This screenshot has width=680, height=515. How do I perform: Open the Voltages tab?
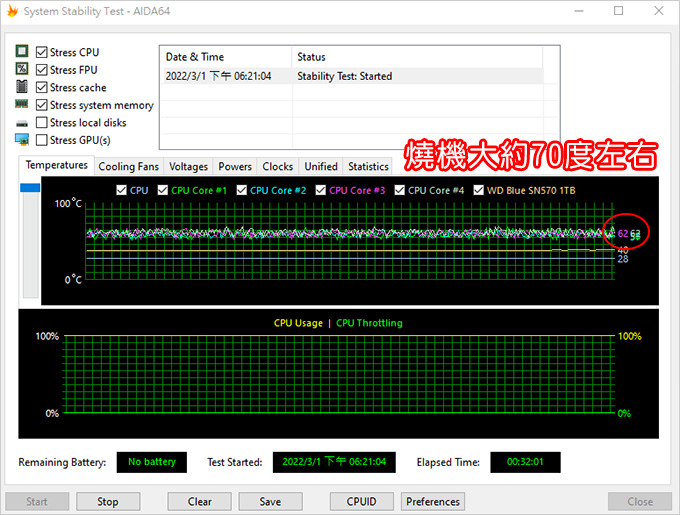(188, 166)
